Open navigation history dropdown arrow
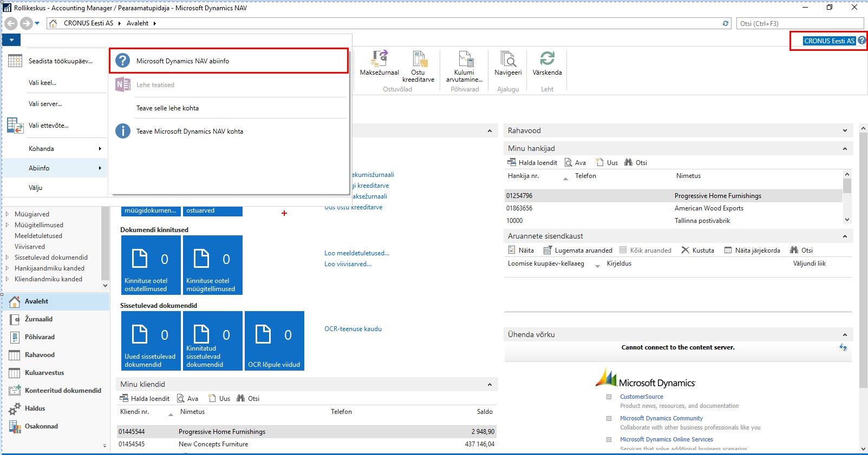The height and width of the screenshot is (455, 868). (x=37, y=23)
